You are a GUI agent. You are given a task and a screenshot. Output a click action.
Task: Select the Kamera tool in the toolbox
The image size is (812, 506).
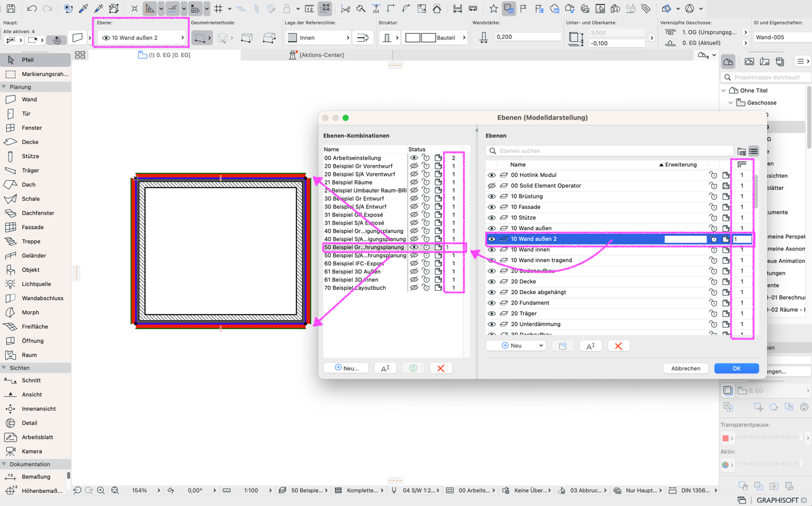pyautogui.click(x=35, y=451)
